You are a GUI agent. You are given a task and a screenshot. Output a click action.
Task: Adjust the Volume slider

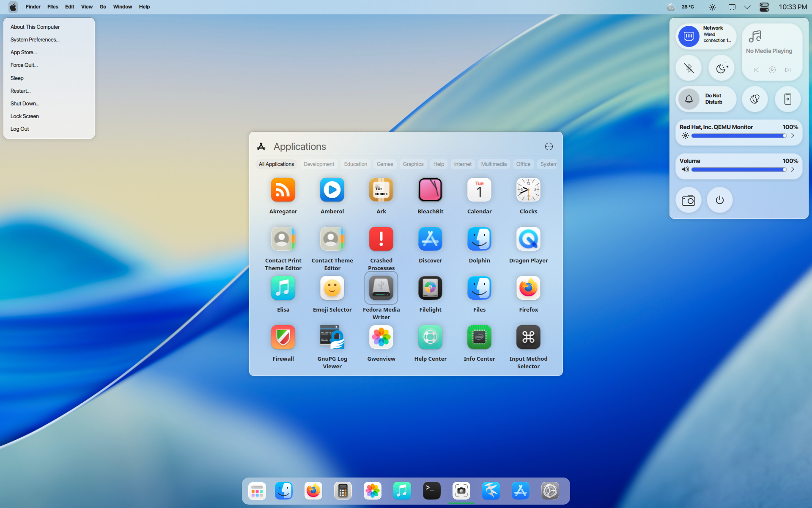pyautogui.click(x=738, y=169)
